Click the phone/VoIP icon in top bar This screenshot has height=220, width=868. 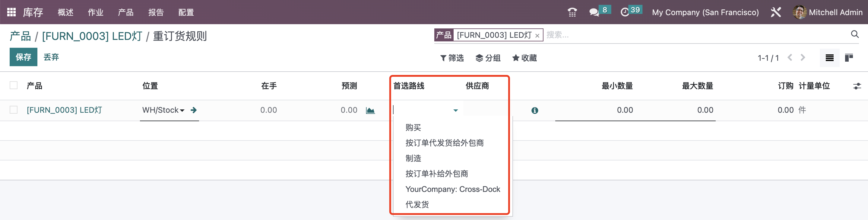[x=572, y=12]
